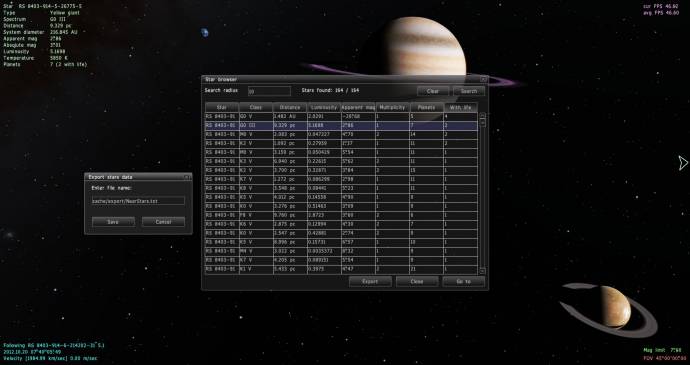Click the star list scroll-up arrow
Viewport: 690px width, 365px height.
click(482, 115)
